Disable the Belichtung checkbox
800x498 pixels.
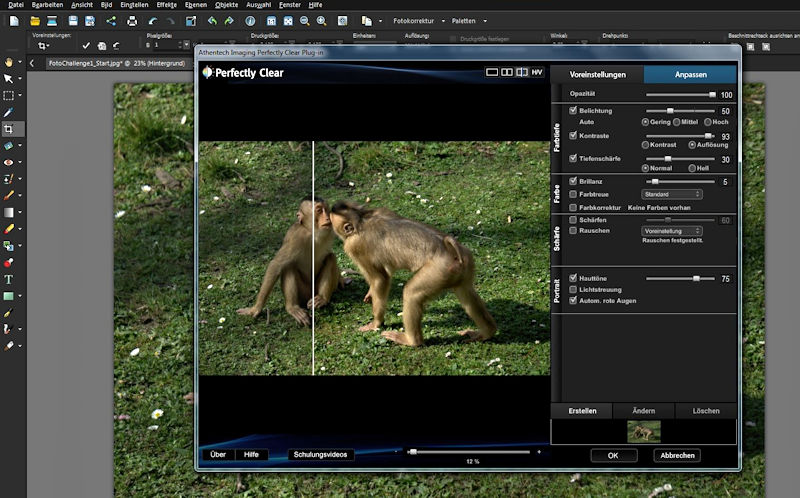[x=573, y=110]
